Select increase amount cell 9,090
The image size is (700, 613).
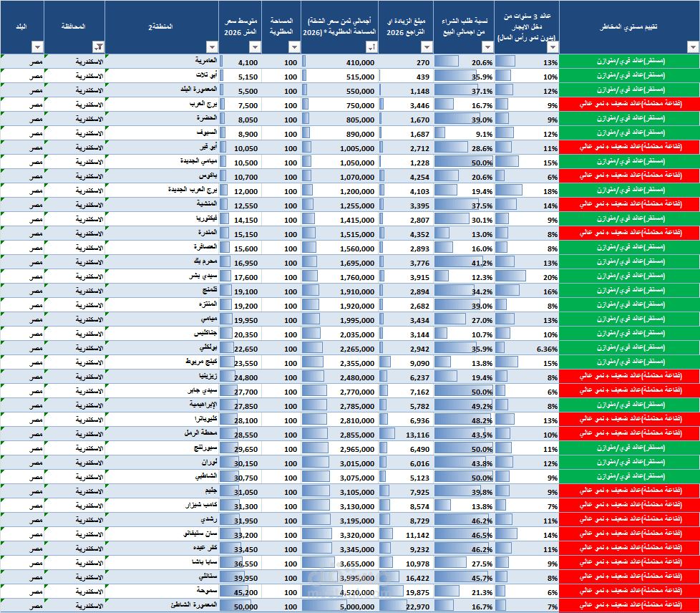click(x=406, y=362)
